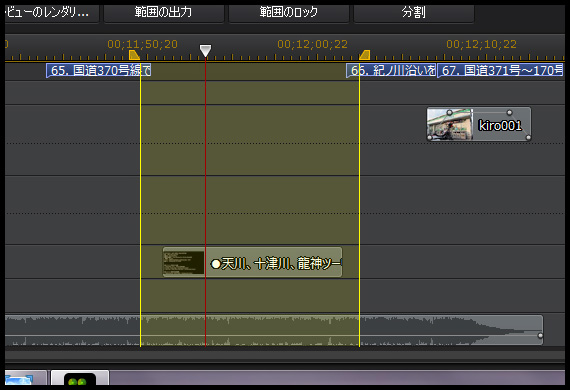Select the yellow range end marker
The height and width of the screenshot is (390, 570).
coord(365,55)
